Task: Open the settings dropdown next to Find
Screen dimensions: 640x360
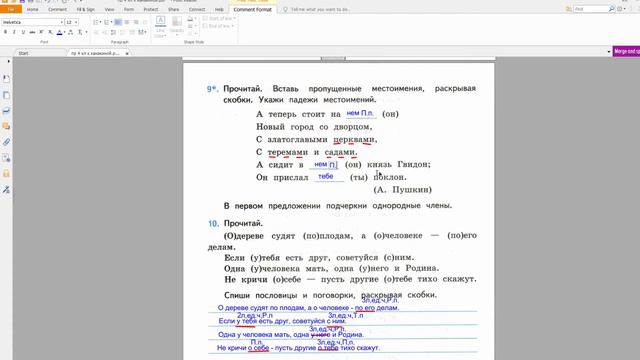Action: coord(621,9)
